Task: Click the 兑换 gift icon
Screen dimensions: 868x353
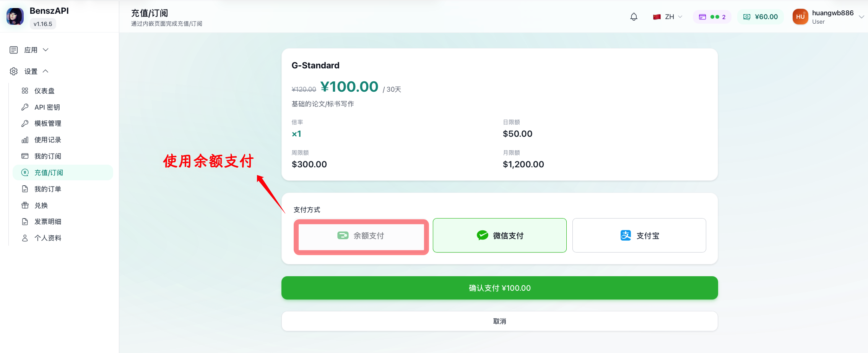Action: (x=25, y=206)
